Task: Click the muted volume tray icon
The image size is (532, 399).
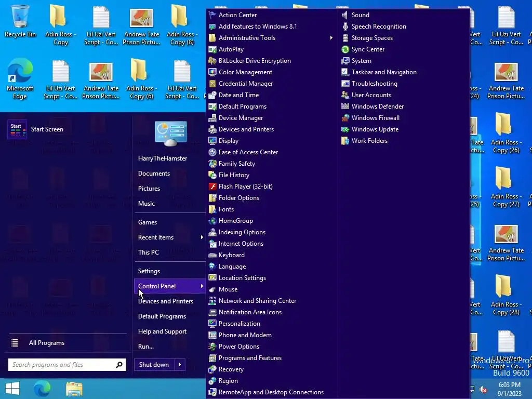Action: point(483,389)
